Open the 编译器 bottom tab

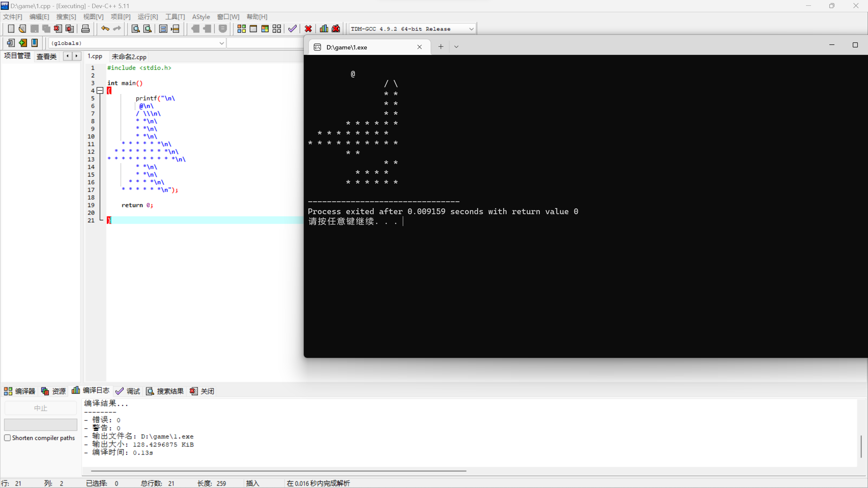pos(20,391)
